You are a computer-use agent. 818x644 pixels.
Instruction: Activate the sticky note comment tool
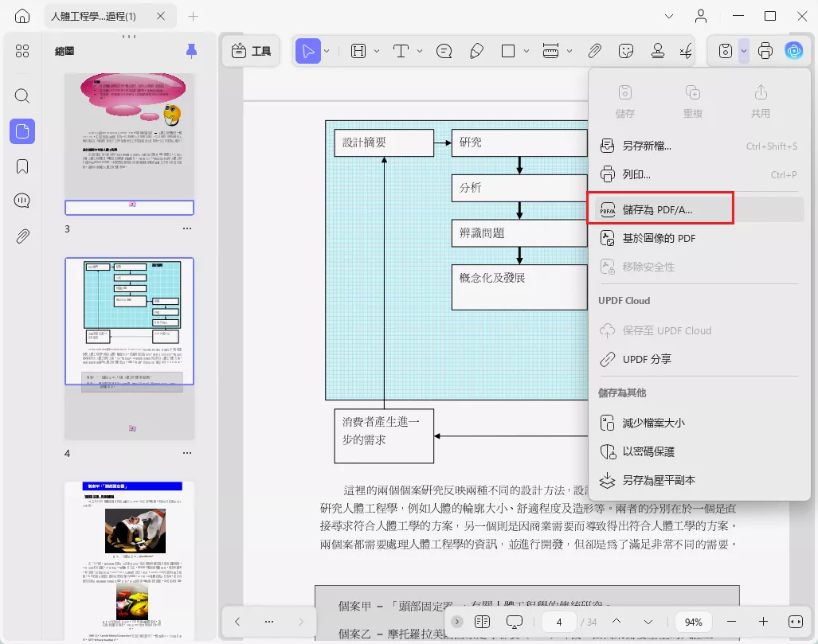(x=444, y=51)
